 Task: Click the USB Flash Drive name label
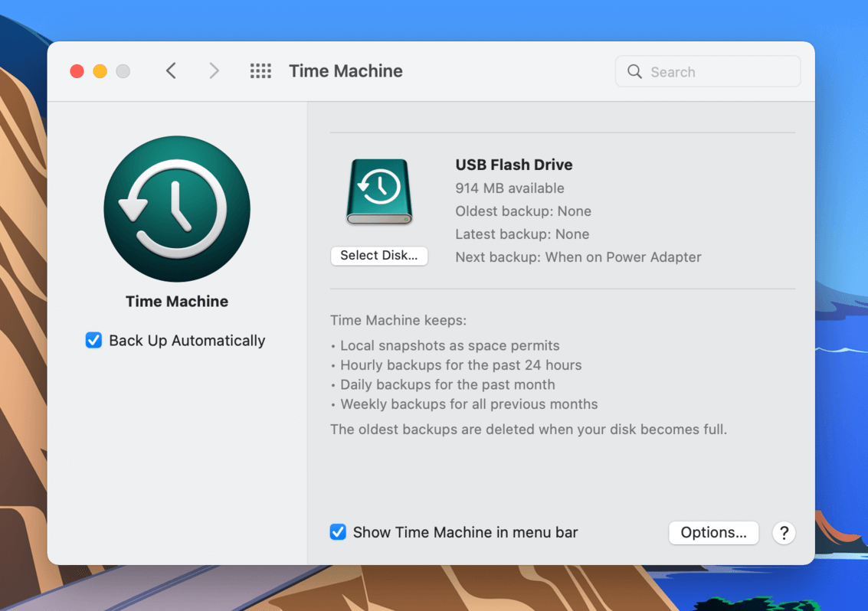[514, 165]
